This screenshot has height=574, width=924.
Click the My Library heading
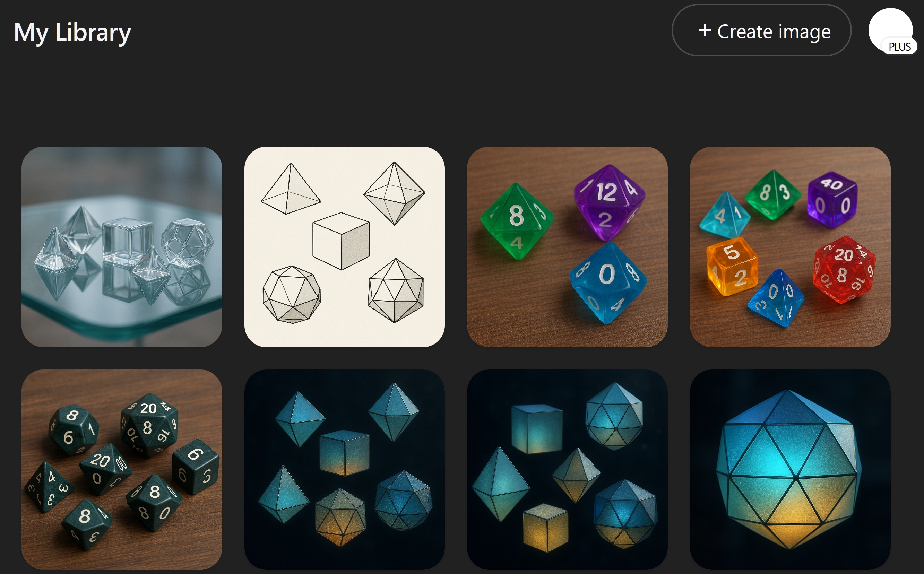[72, 33]
